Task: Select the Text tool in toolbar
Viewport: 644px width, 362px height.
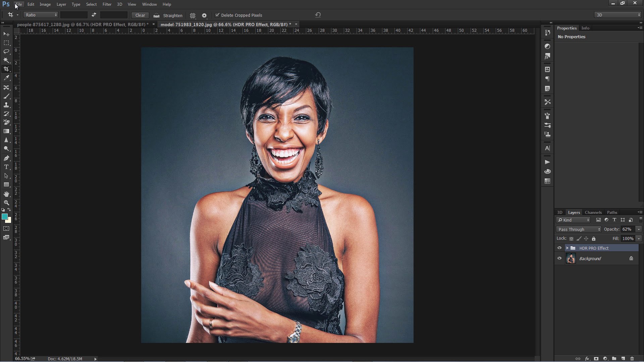Action: [x=6, y=167]
